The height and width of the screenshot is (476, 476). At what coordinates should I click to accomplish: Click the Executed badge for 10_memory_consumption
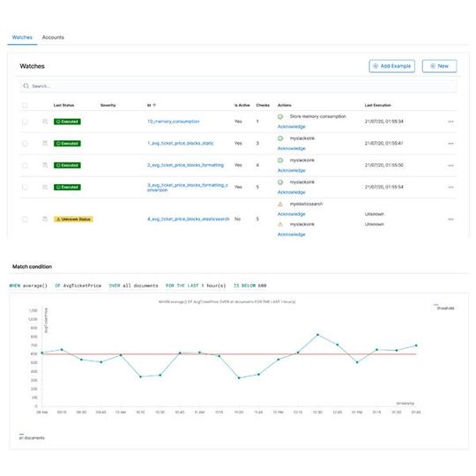[x=67, y=122]
